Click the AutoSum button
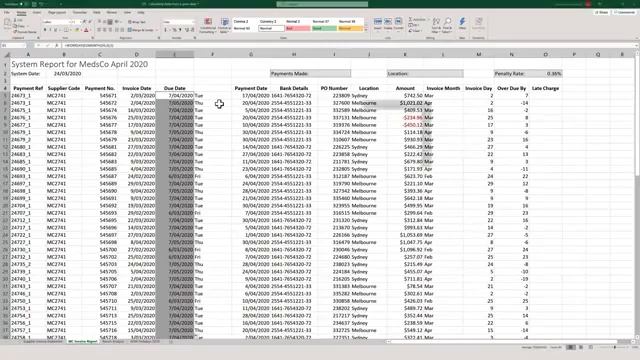 pyautogui.click(x=417, y=20)
